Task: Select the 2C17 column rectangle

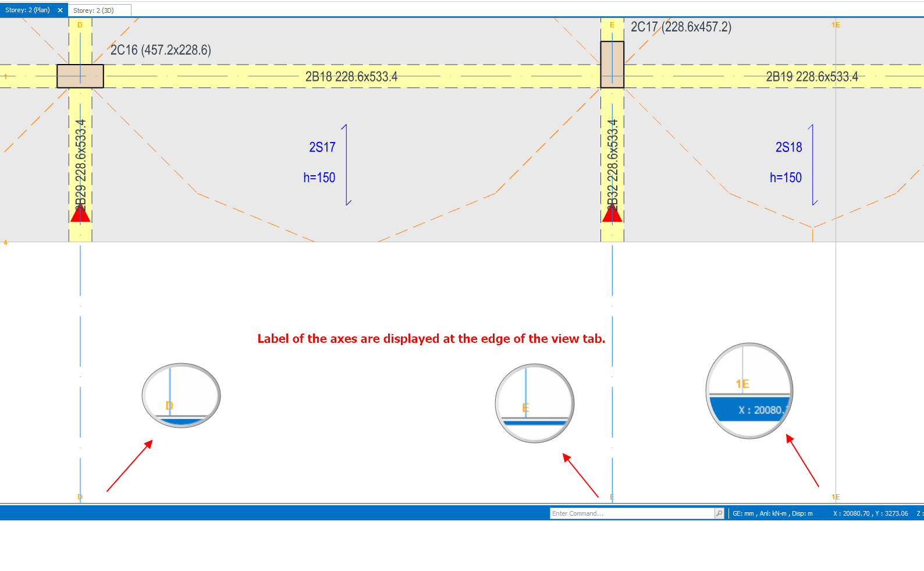Action: click(612, 65)
